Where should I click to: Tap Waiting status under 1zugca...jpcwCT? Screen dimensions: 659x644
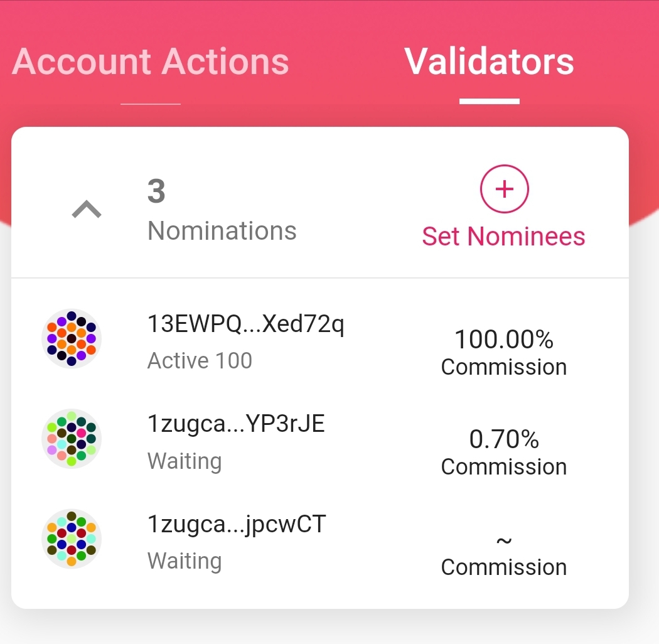point(185,561)
